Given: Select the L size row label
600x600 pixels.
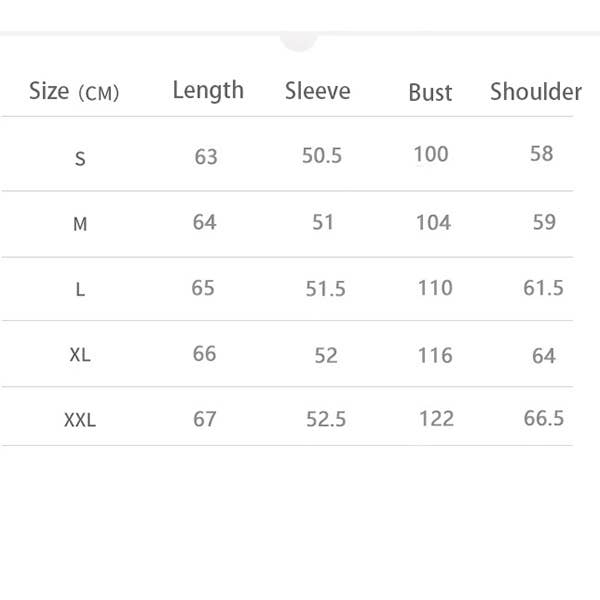Looking at the screenshot, I should pyautogui.click(x=80, y=290).
